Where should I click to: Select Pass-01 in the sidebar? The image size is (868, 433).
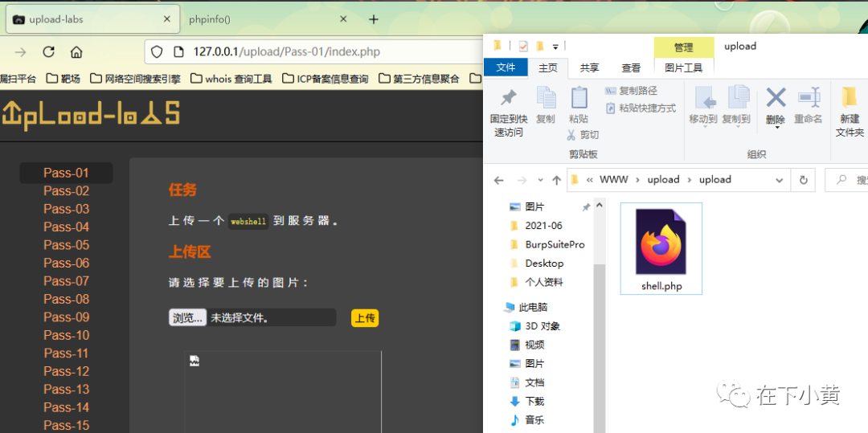pos(66,173)
